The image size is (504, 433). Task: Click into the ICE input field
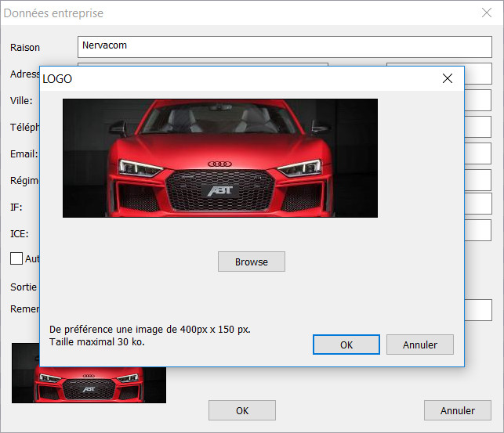click(x=478, y=230)
